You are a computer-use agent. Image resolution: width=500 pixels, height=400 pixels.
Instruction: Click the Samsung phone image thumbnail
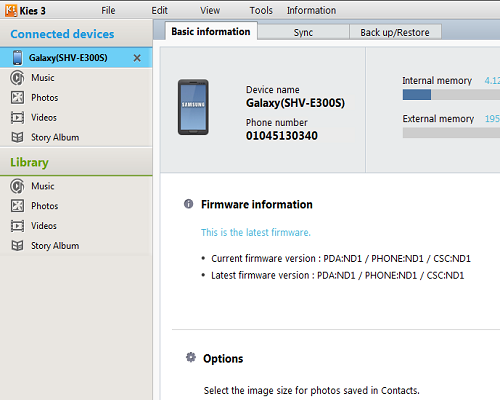[193, 107]
